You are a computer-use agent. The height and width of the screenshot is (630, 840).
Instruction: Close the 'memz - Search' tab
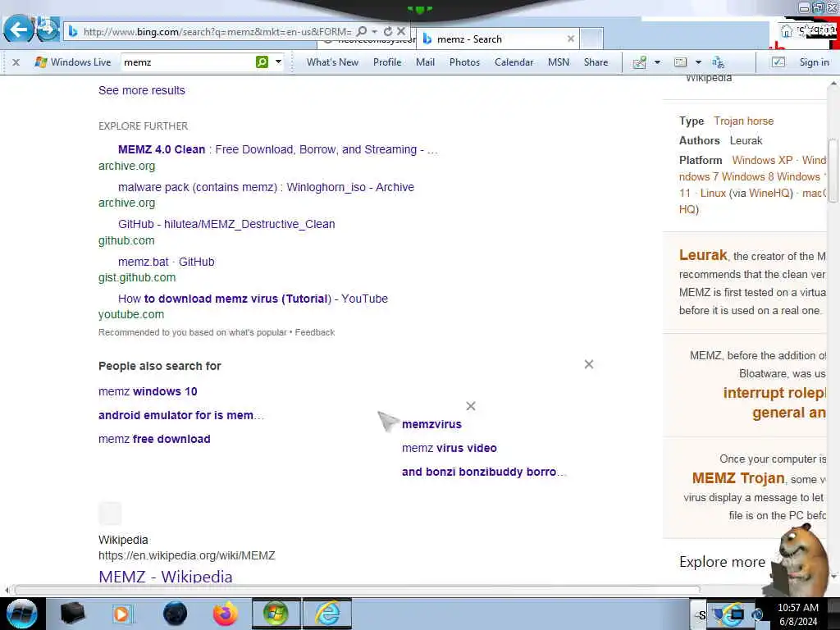click(x=571, y=39)
